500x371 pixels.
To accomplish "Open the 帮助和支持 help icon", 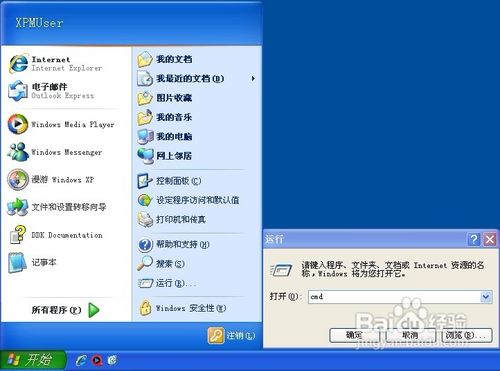I will pos(145,245).
